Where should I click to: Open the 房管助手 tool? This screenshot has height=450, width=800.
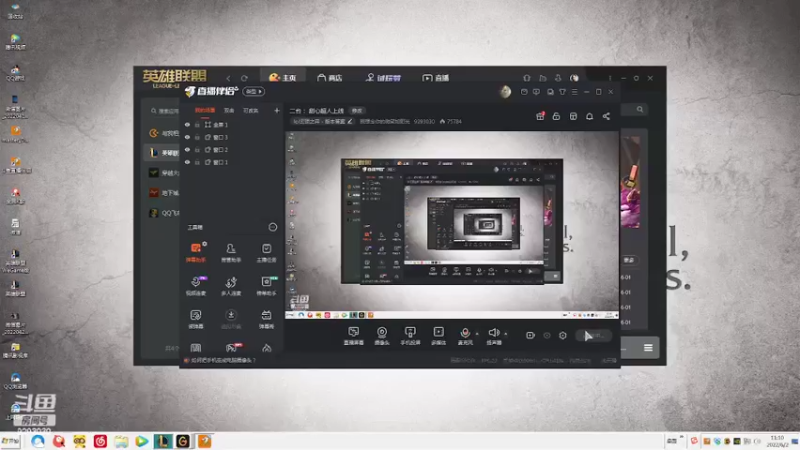click(231, 252)
